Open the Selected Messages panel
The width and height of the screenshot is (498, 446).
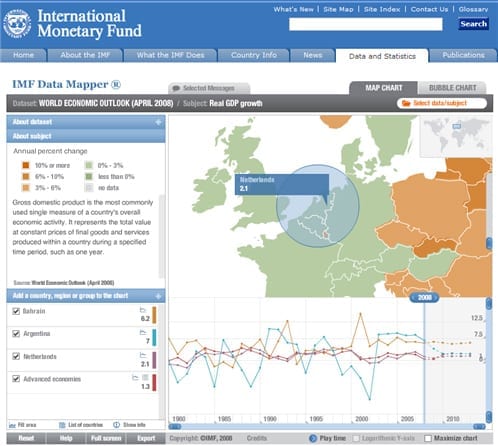click(x=209, y=88)
